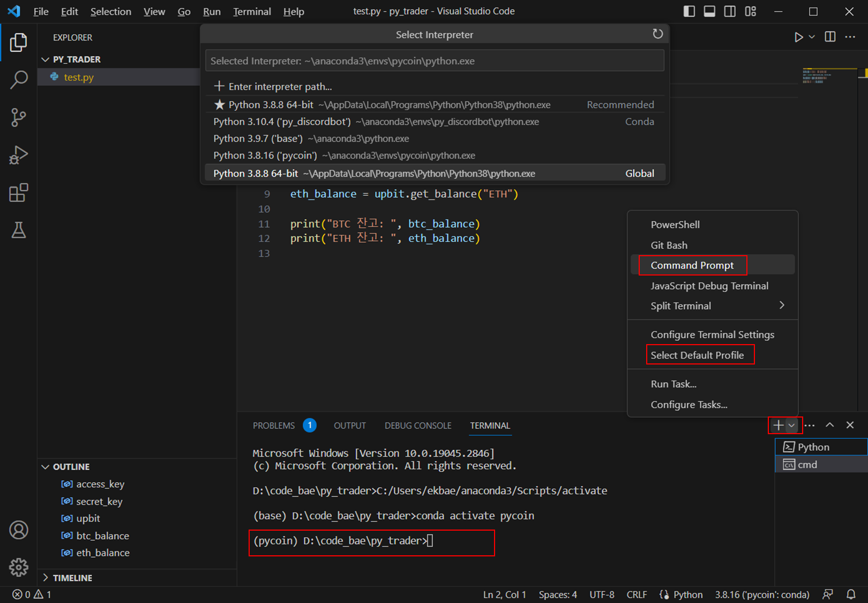Click Select Default Profile

(x=713, y=355)
